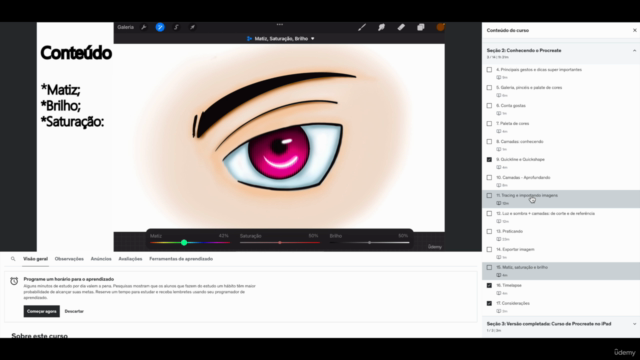The image size is (640, 360).
Task: Check lesson 7 Paleta de cores checkbox
Action: click(489, 124)
